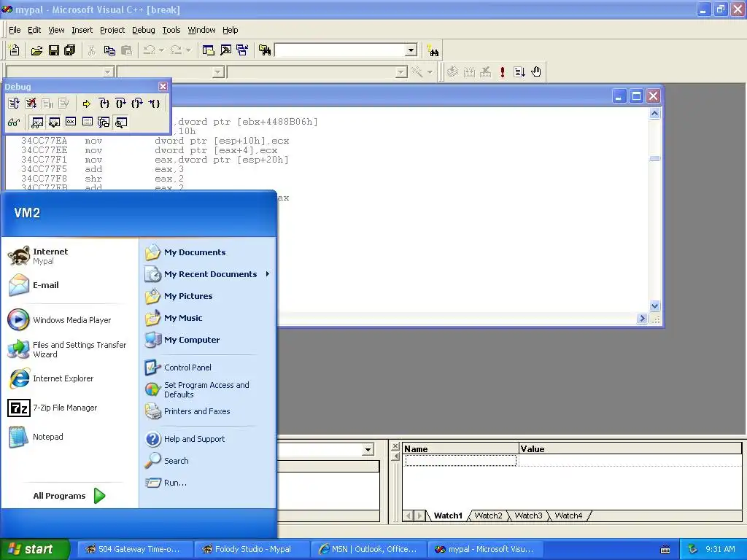Click the Run to Cursor debug icon
The height and width of the screenshot is (560, 747).
[154, 104]
